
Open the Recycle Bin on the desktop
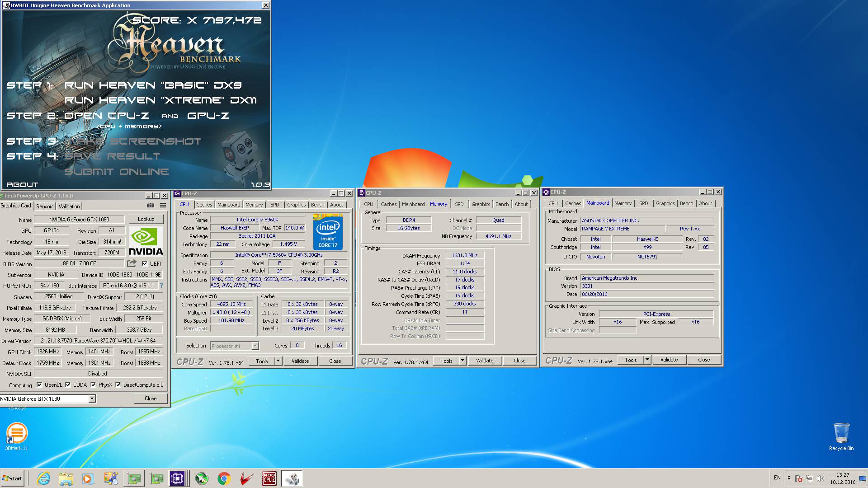841,436
